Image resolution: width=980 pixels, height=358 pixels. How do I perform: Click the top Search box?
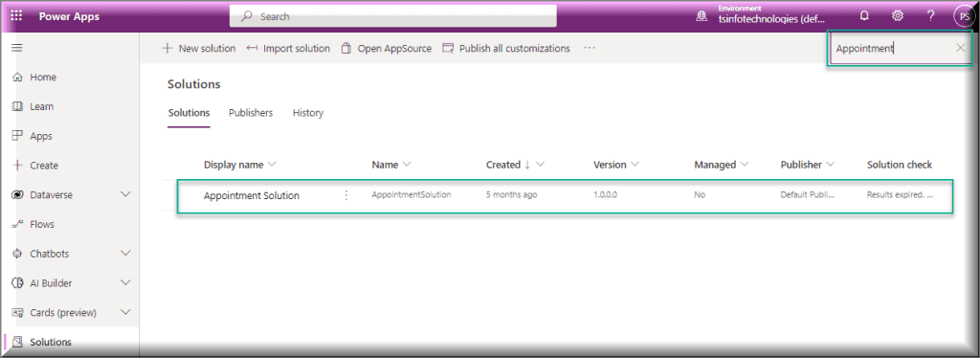pyautogui.click(x=393, y=16)
